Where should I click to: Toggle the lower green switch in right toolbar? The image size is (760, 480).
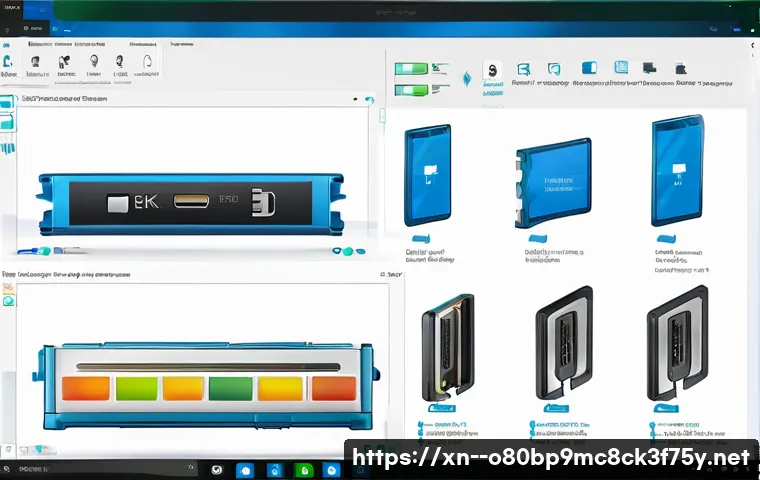pos(411,90)
